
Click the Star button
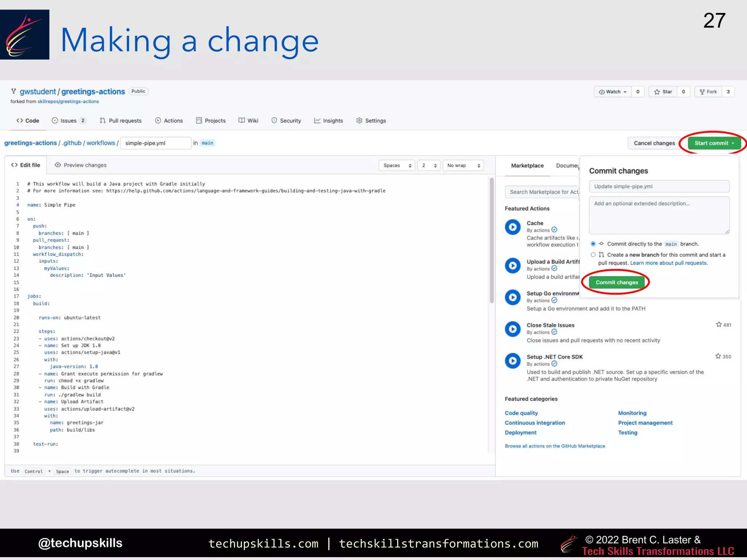(663, 92)
